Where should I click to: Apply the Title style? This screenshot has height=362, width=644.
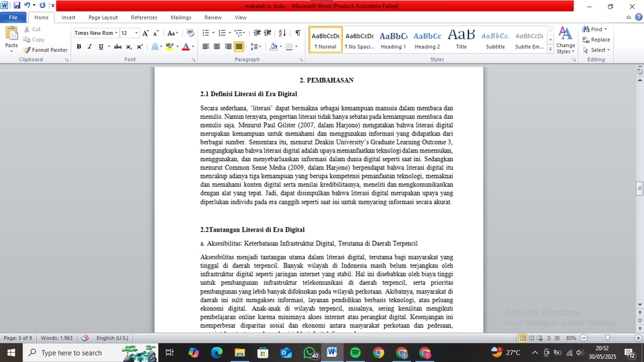point(462,40)
